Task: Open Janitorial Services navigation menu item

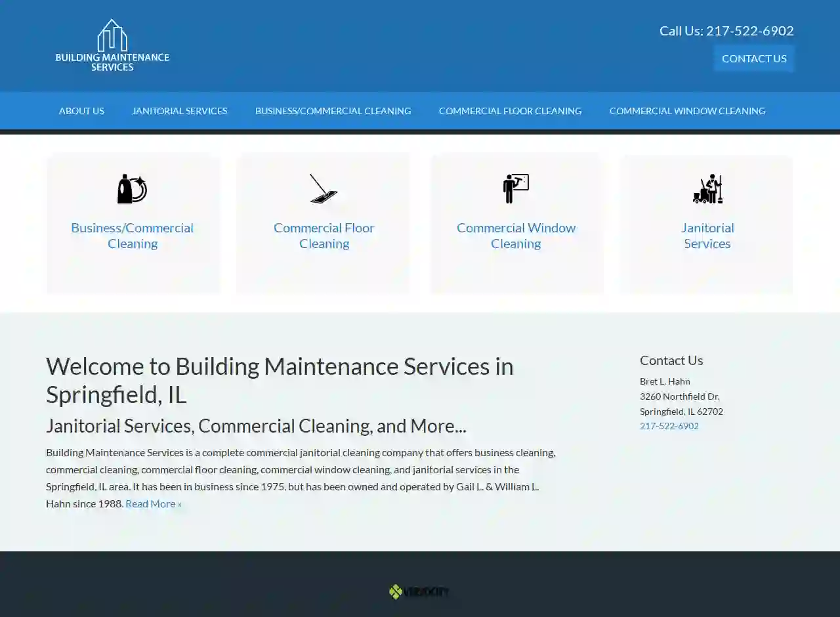Action: tap(180, 111)
